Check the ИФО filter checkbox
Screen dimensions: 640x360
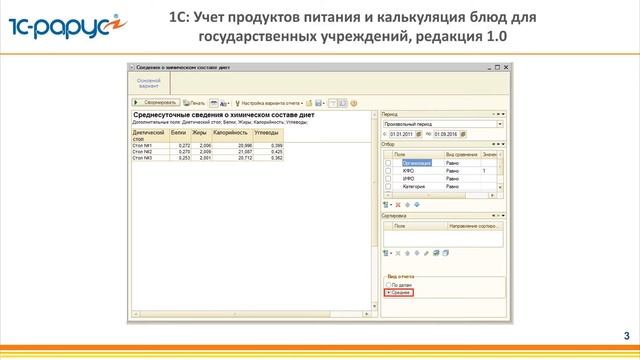pyautogui.click(x=388, y=178)
